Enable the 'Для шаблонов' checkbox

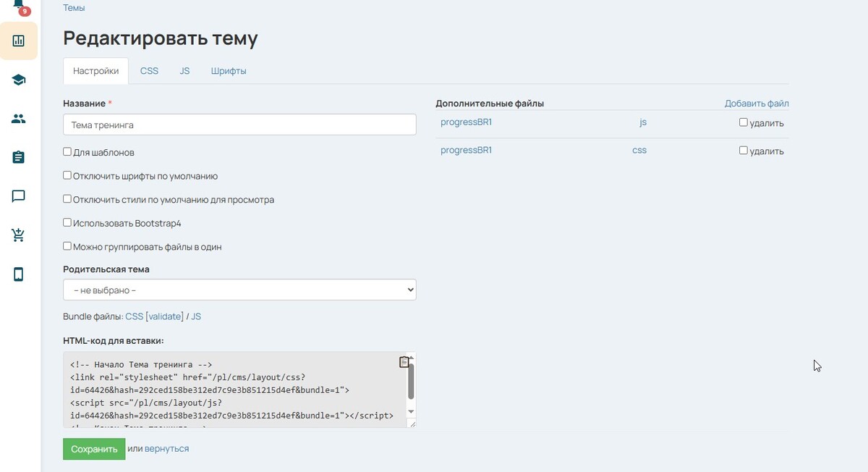[67, 152]
